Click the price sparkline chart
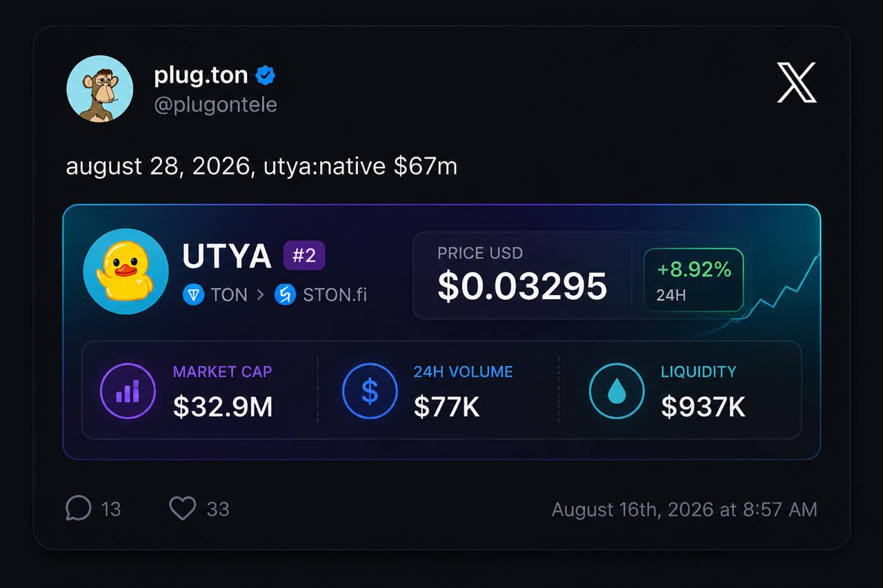This screenshot has width=883, height=588. [780, 290]
